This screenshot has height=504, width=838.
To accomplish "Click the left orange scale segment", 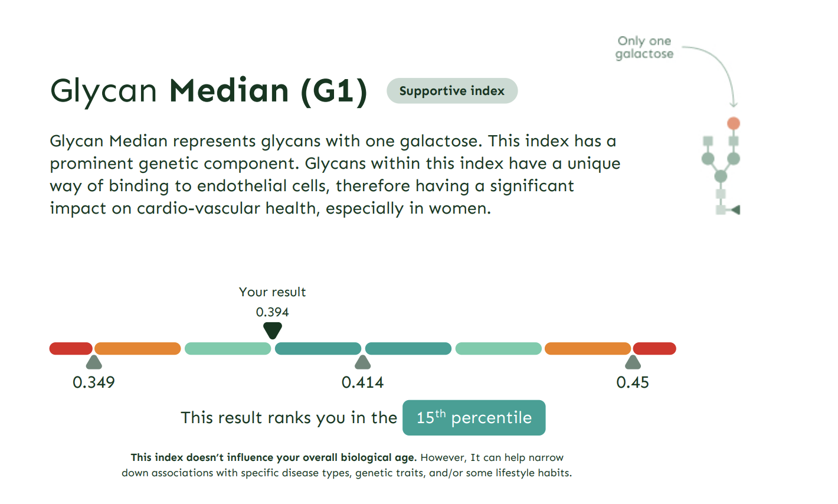I will (138, 349).
